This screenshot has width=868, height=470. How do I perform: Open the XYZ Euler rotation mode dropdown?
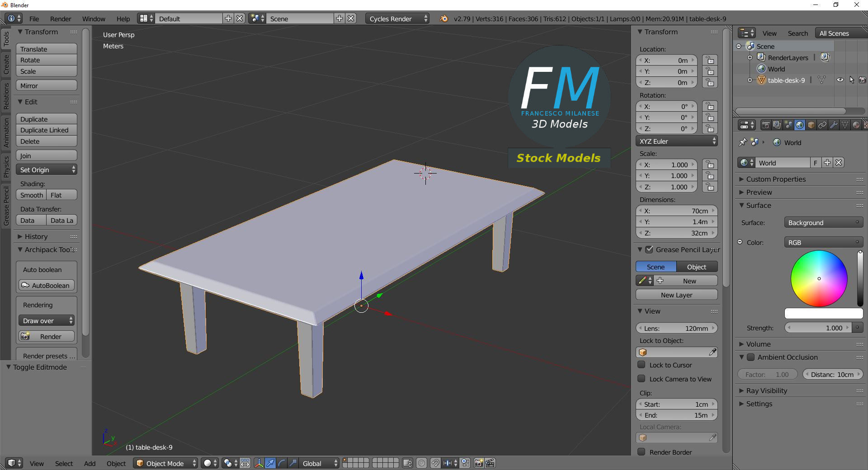[677, 141]
